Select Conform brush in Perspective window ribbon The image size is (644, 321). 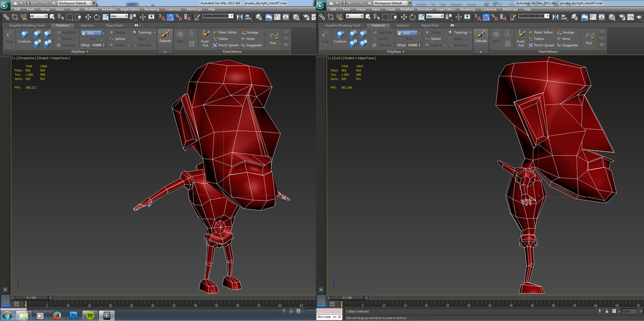click(24, 37)
